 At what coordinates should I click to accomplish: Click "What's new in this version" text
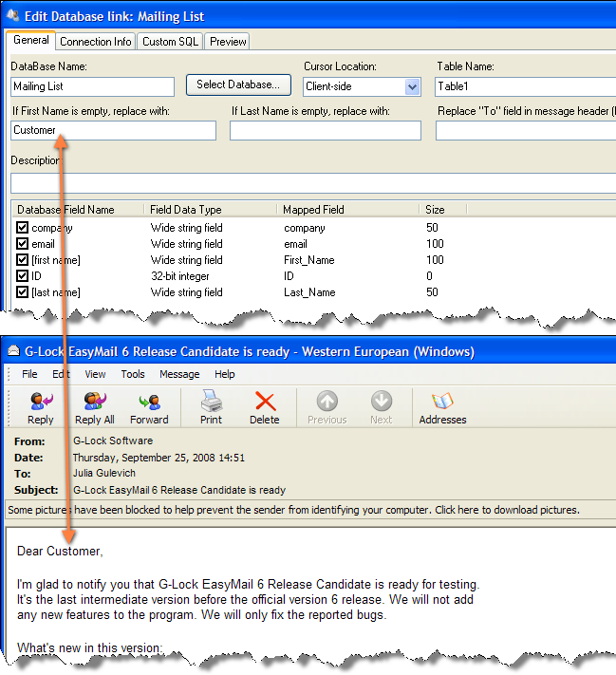click(x=89, y=647)
